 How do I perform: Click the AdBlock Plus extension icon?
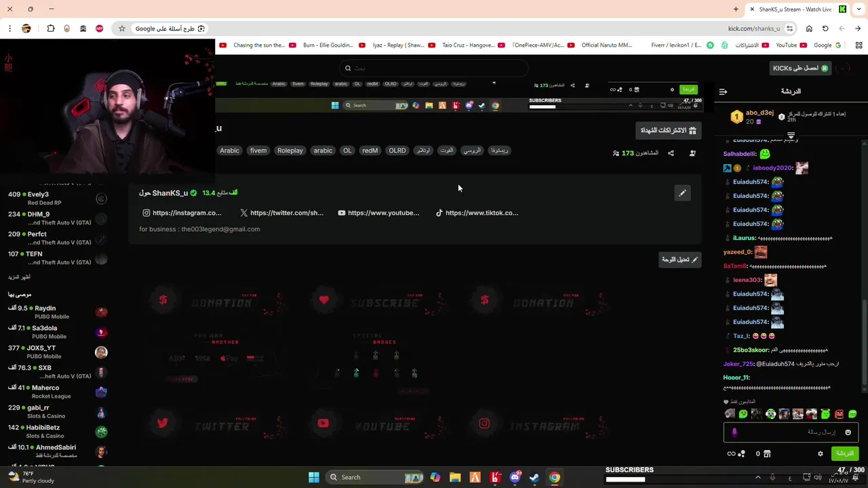click(100, 28)
